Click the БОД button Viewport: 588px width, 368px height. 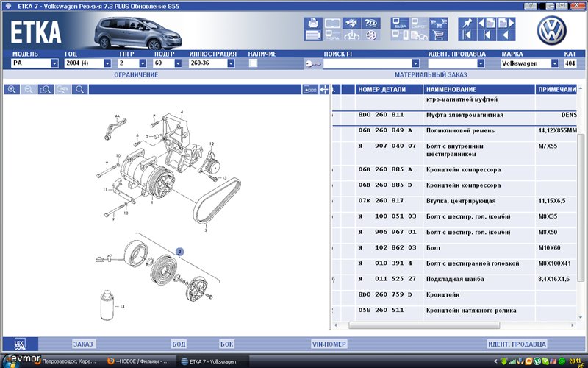coord(179,344)
